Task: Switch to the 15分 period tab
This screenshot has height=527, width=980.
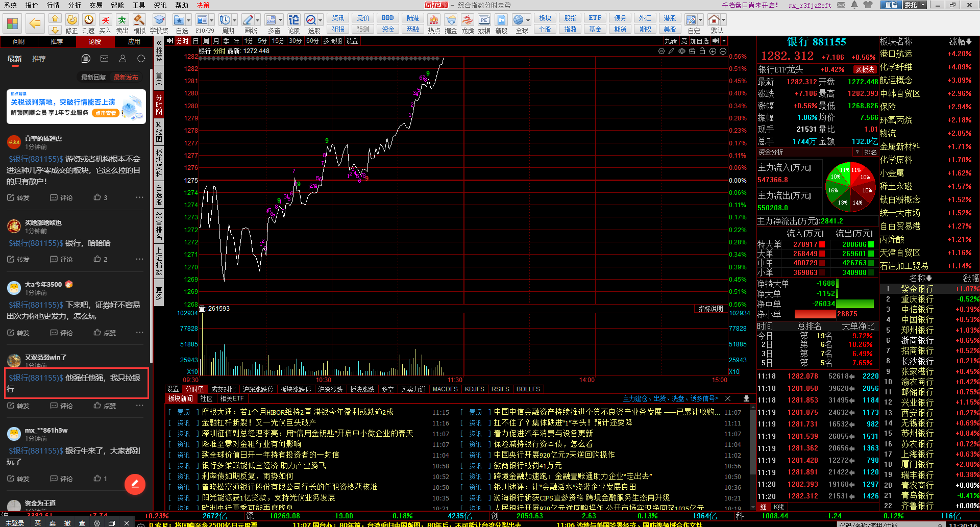Action: click(x=278, y=41)
